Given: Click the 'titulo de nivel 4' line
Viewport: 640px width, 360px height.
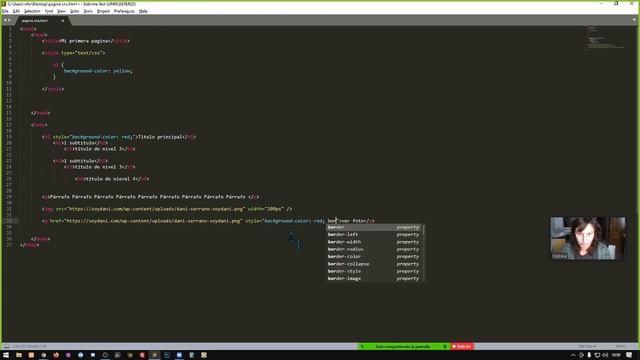Looking at the screenshot, I should click(112, 179).
